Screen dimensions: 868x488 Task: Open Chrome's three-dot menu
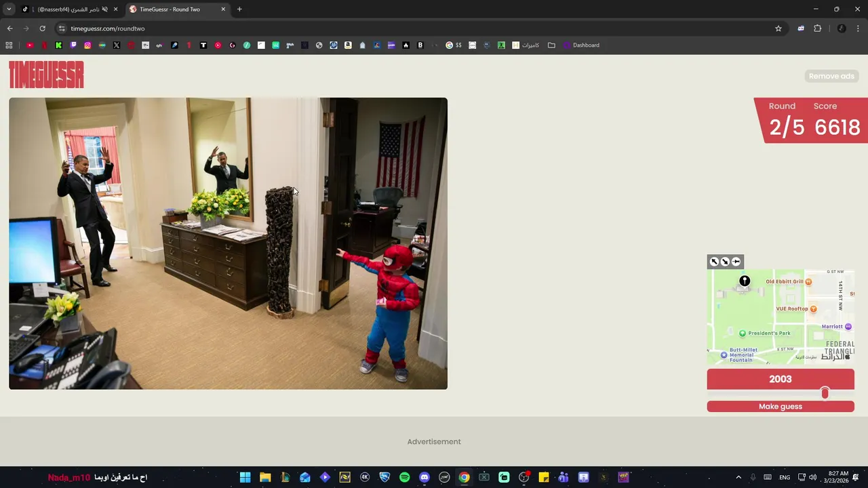pos(859,28)
